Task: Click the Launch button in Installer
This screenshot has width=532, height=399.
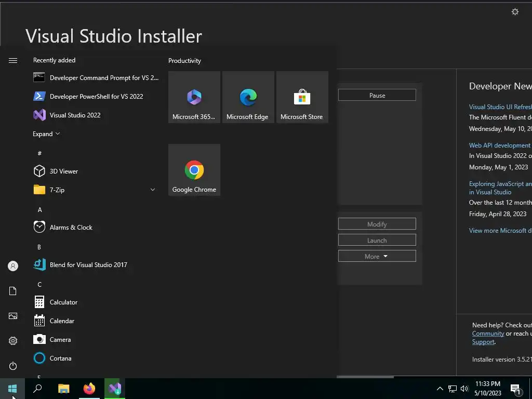Action: (377, 240)
